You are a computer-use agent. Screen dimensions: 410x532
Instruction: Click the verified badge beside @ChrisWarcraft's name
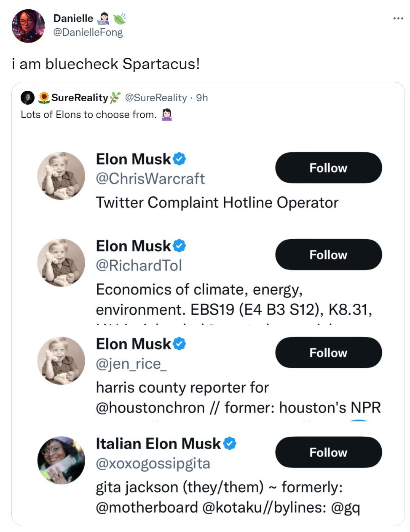pos(180,159)
